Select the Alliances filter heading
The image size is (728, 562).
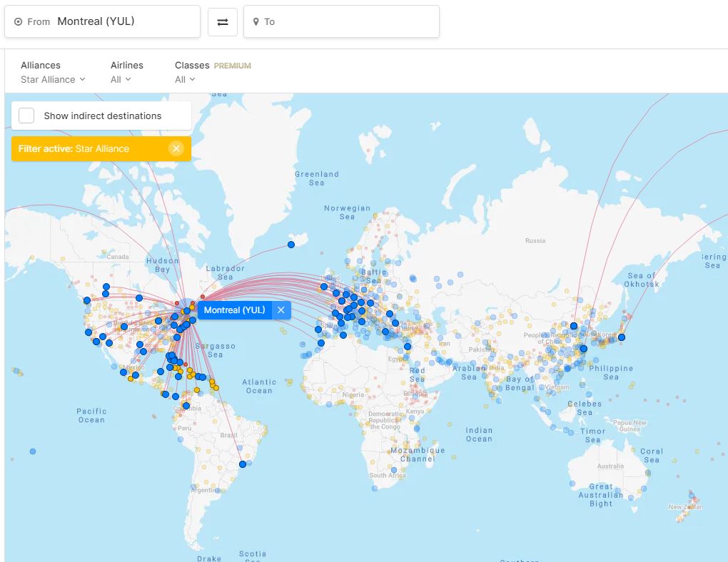[x=40, y=65]
